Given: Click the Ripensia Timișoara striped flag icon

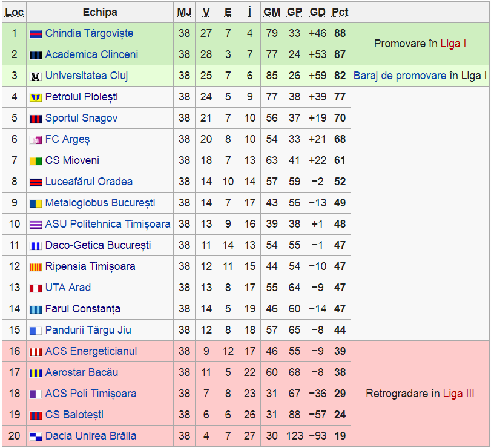Looking at the screenshot, I should [35, 267].
